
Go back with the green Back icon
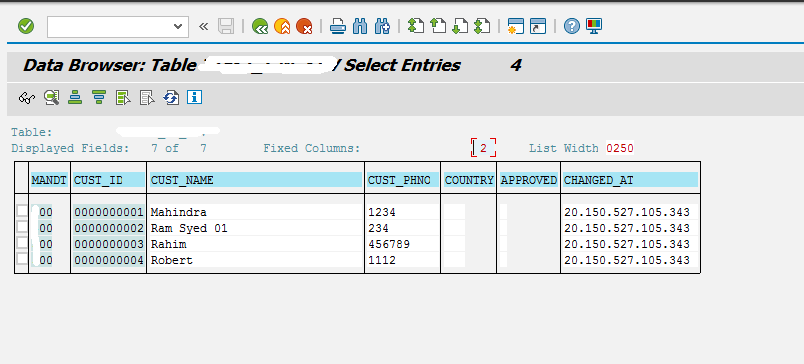click(x=260, y=26)
